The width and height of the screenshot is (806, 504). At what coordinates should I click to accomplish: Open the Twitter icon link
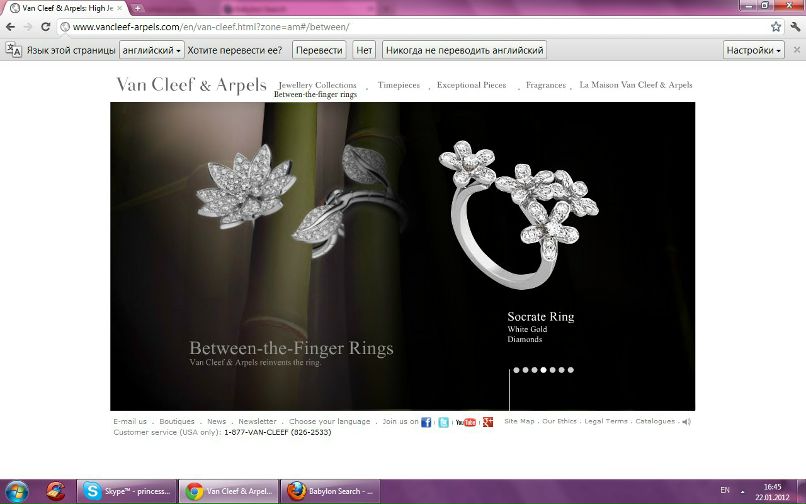click(x=443, y=422)
